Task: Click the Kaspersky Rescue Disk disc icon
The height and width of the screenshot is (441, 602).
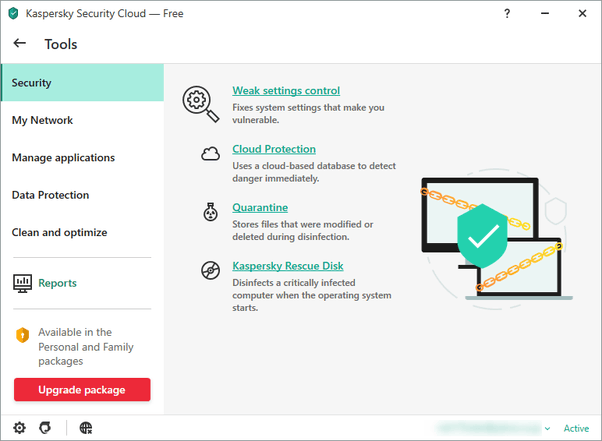Action: pyautogui.click(x=210, y=270)
